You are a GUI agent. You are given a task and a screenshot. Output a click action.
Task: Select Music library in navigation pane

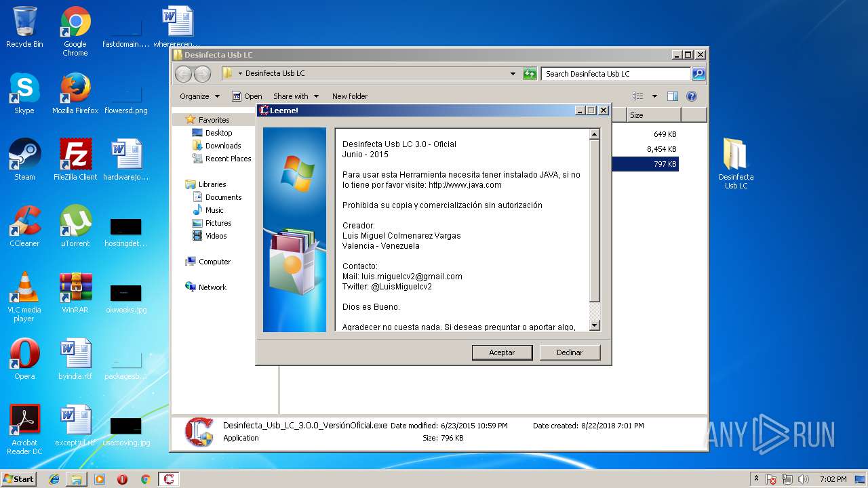208,210
